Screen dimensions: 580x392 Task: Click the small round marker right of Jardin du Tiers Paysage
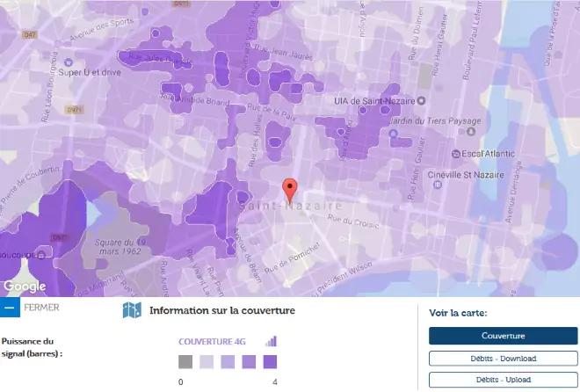click(471, 131)
